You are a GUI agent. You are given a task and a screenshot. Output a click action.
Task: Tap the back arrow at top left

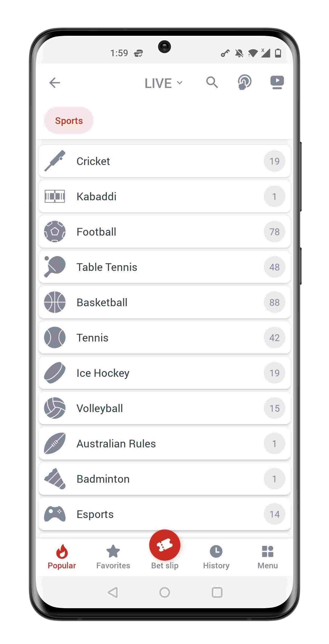click(x=55, y=82)
